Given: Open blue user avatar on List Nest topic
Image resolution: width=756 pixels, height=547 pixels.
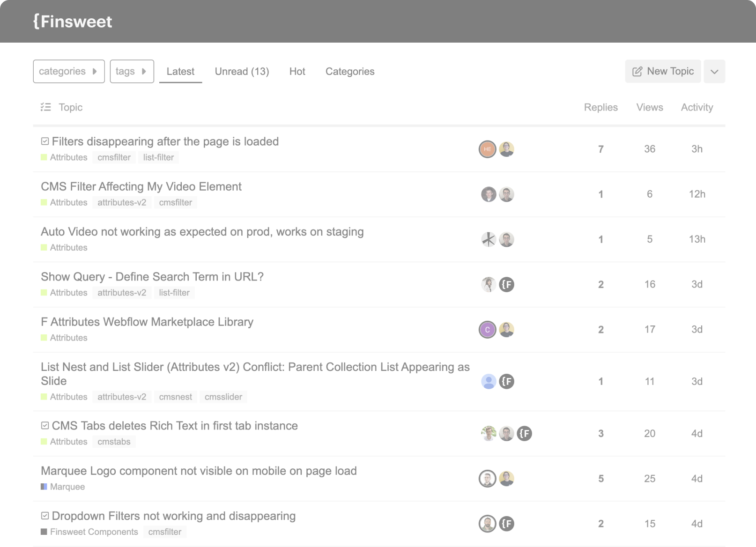Looking at the screenshot, I should point(489,382).
